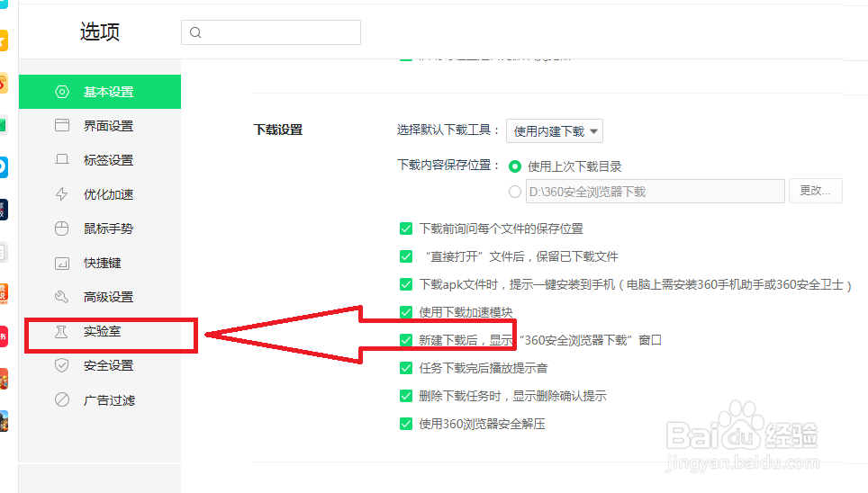This screenshot has height=493, width=868.
Task: Click the 下载设置 section heading
Action: (278, 130)
